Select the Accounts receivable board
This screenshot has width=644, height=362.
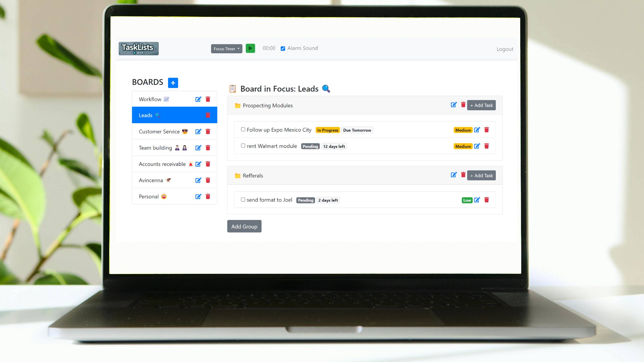click(x=162, y=164)
